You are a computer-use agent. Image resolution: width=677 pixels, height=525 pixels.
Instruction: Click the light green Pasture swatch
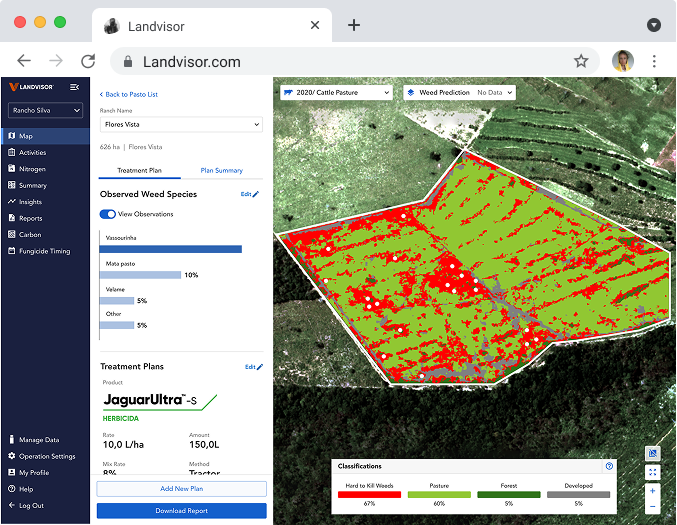pyautogui.click(x=439, y=494)
